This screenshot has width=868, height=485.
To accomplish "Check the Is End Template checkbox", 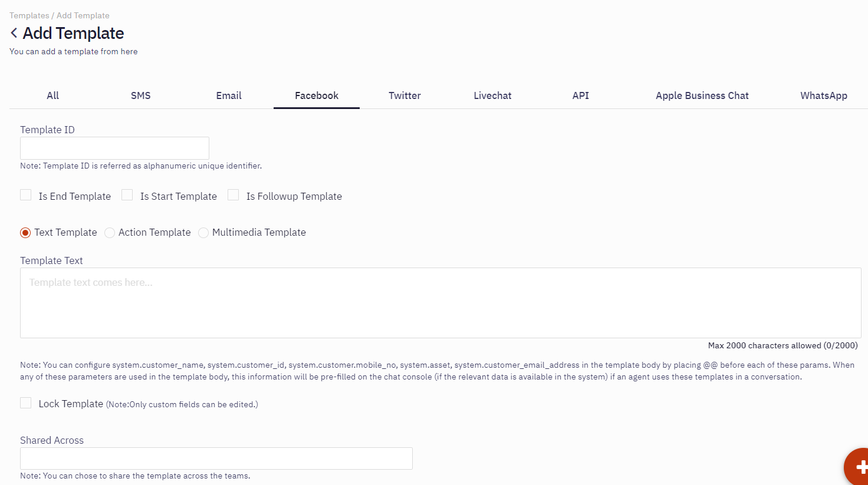I will [x=26, y=195].
